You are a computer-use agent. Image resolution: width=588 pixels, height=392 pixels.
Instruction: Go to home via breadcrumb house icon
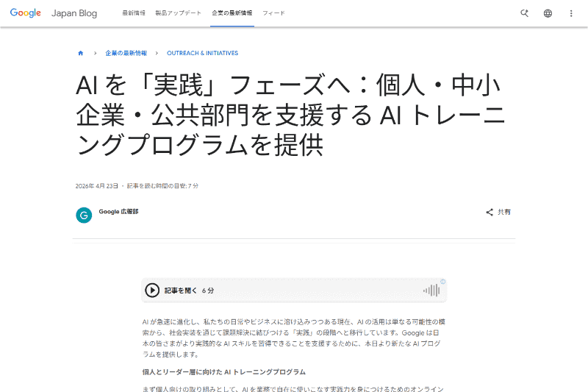(x=81, y=53)
